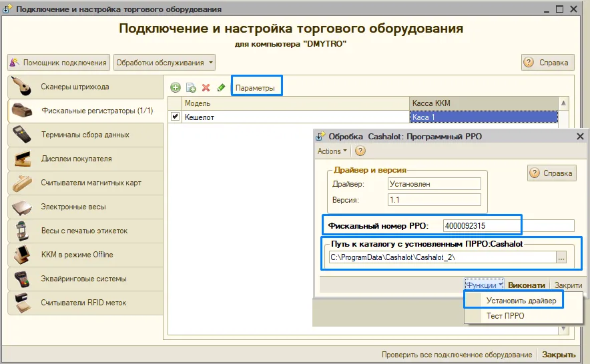Click the data collection terminal icon
This screenshot has width=590, height=364.
(21, 135)
